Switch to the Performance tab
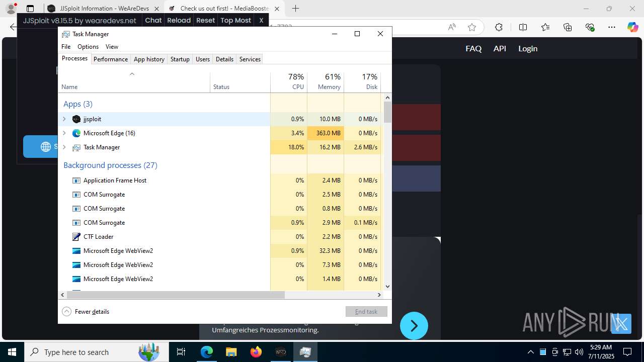Image resolution: width=644 pixels, height=362 pixels. [111, 59]
